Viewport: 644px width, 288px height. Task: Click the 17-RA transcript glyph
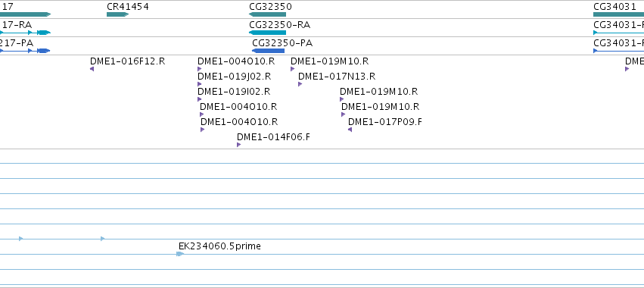(x=25, y=33)
